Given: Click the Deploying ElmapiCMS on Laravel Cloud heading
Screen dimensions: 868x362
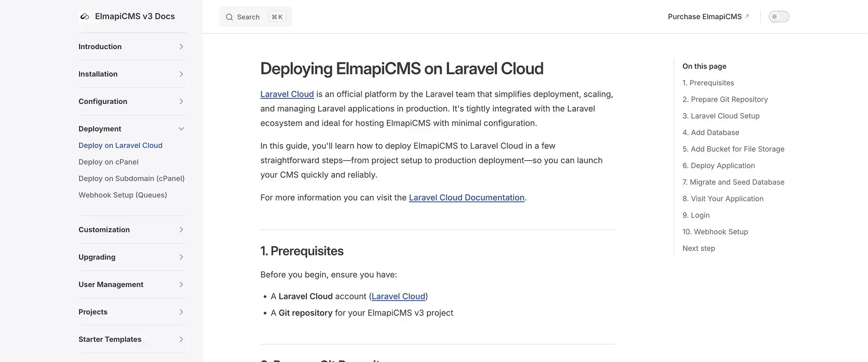Looking at the screenshot, I should pos(402,68).
